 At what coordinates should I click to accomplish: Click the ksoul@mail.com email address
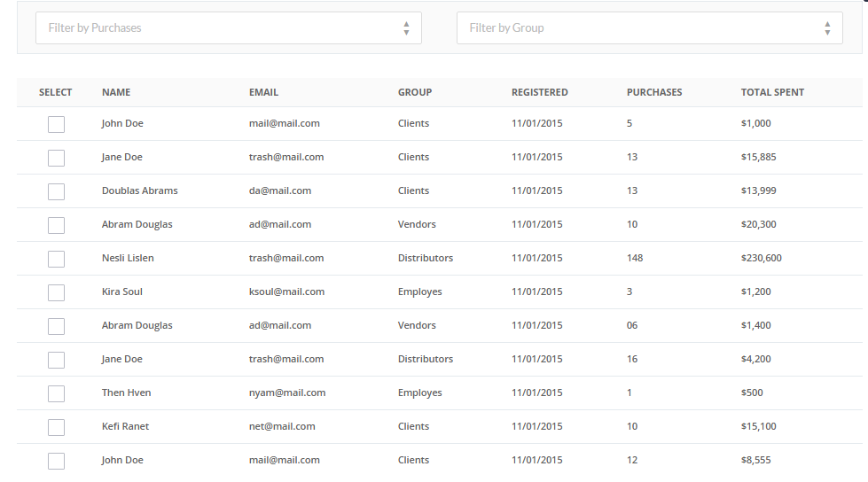tap(286, 292)
